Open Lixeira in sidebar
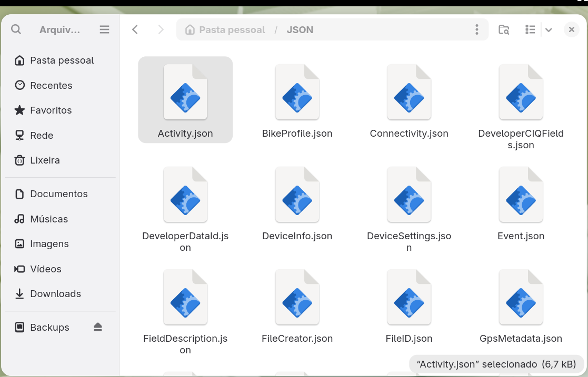The height and width of the screenshot is (377, 588). pos(61,160)
